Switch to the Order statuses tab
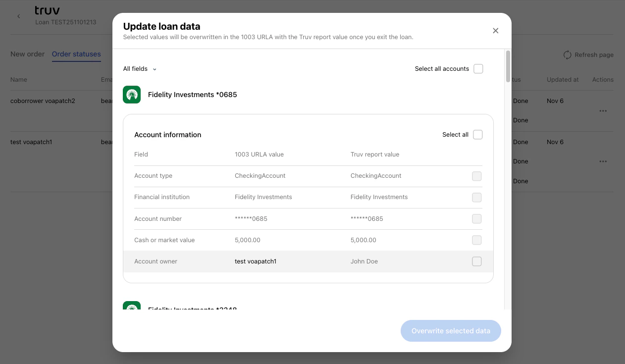This screenshot has width=625, height=364. pyautogui.click(x=76, y=54)
